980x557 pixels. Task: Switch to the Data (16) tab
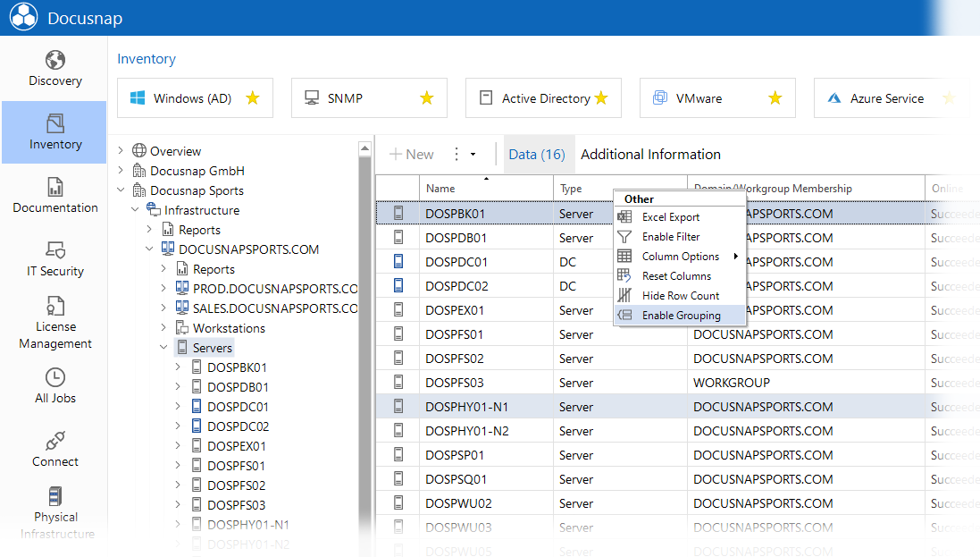pos(537,155)
